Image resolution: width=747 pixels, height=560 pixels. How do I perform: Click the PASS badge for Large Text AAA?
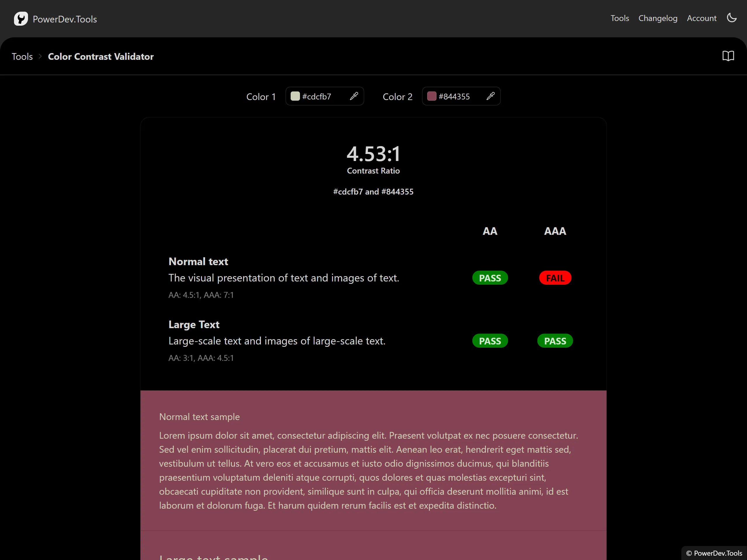click(555, 341)
